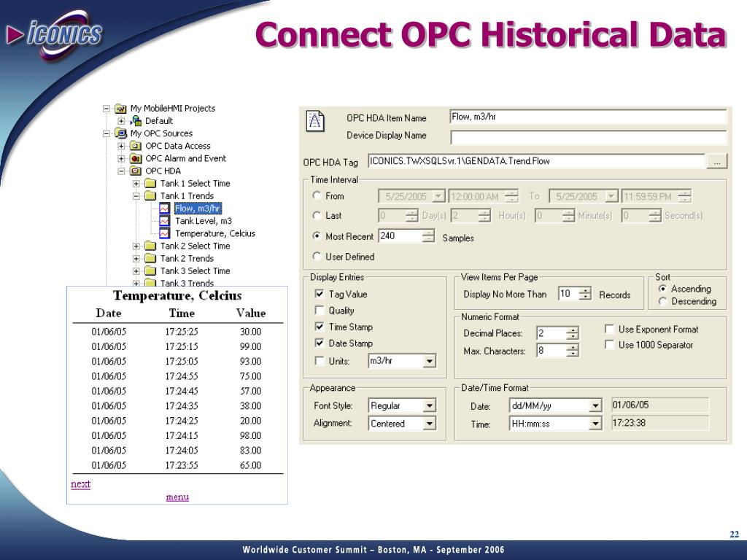Open the Time format dropdown
Image resolution: width=747 pixels, height=560 pixels.
595,424
